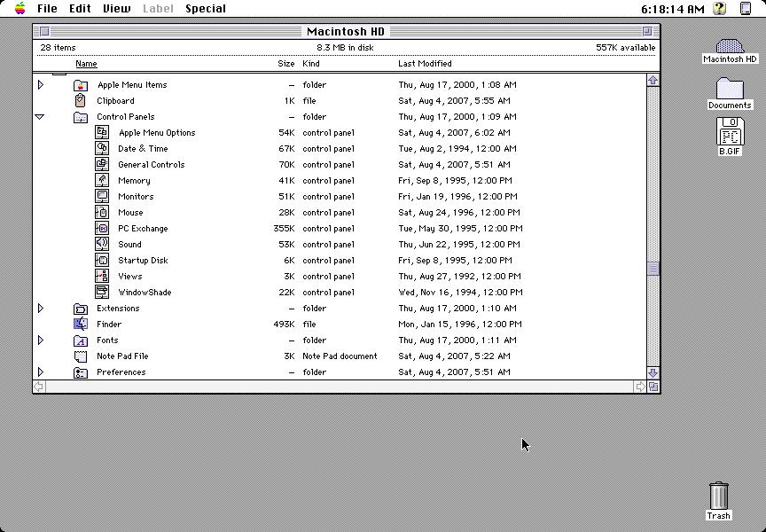766x532 pixels.
Task: Select the 'Note Pad File' name text
Action: [x=122, y=356]
